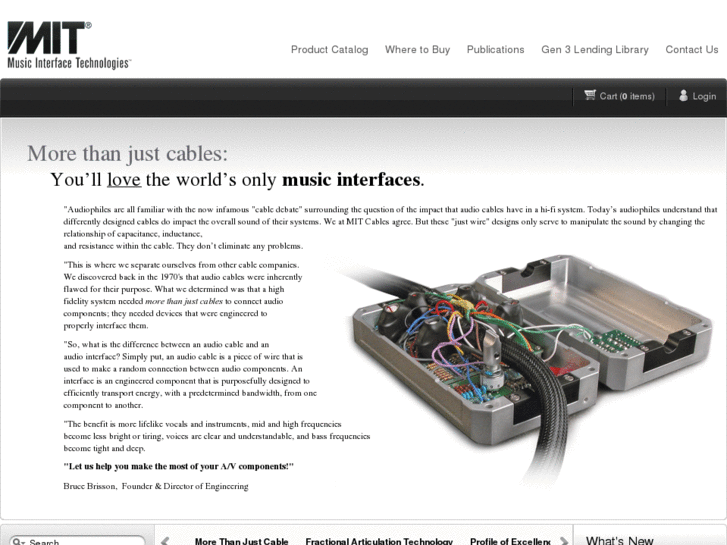Image resolution: width=727 pixels, height=545 pixels.
Task: Open Cart (0 items) link
Action: (627, 96)
